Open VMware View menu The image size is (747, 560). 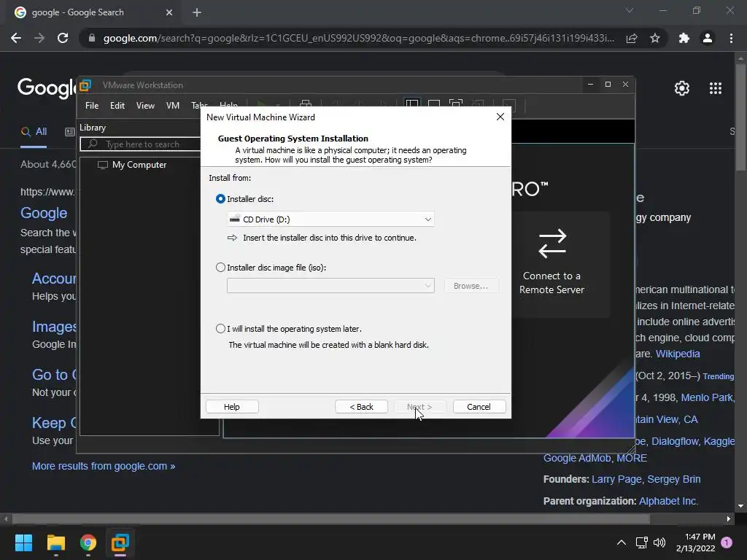tap(145, 106)
